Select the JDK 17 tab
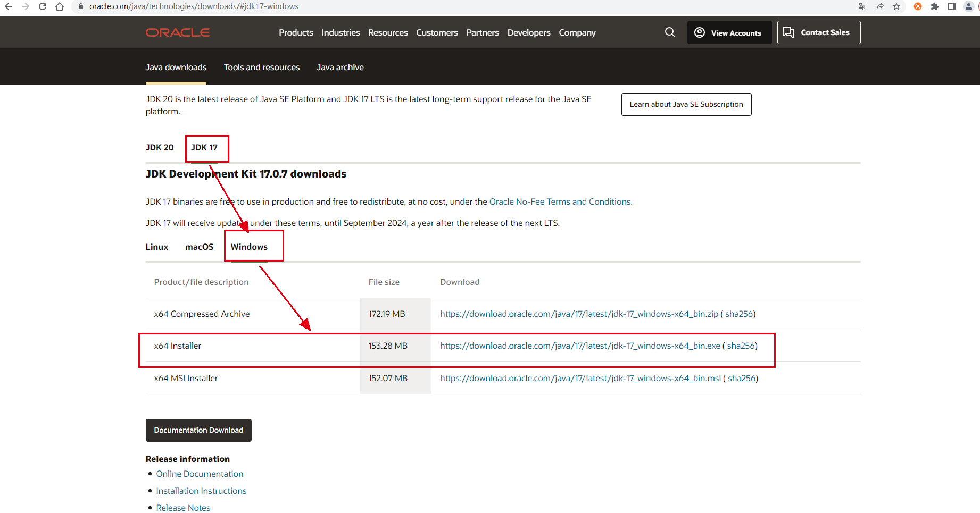Screen dimensions: 980x513 pyautogui.click(x=204, y=147)
